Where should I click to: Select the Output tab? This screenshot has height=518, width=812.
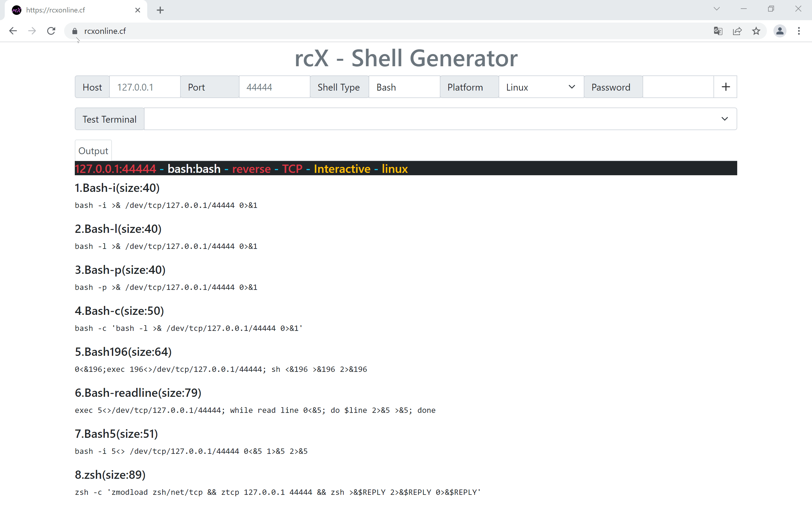coord(93,151)
